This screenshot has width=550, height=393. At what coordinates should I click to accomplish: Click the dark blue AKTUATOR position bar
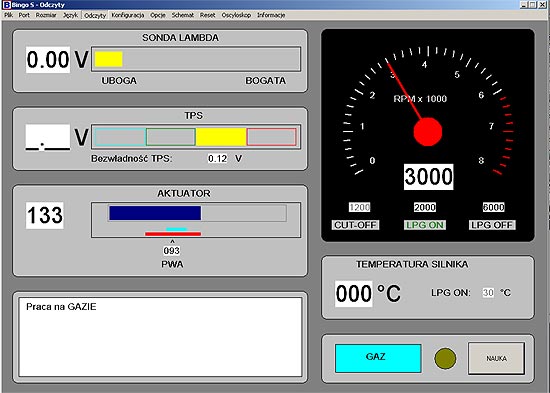pyautogui.click(x=155, y=213)
